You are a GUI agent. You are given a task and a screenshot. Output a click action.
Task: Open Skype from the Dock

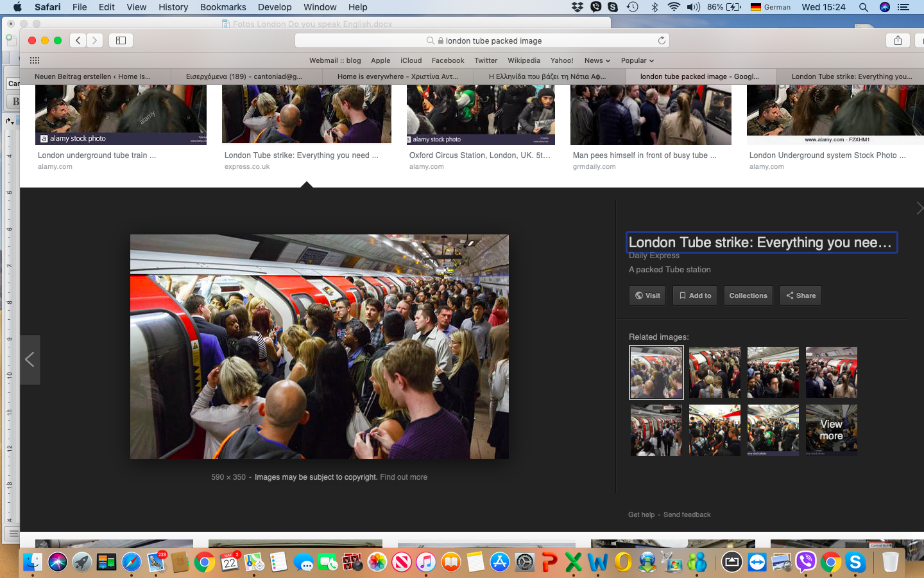tap(855, 563)
